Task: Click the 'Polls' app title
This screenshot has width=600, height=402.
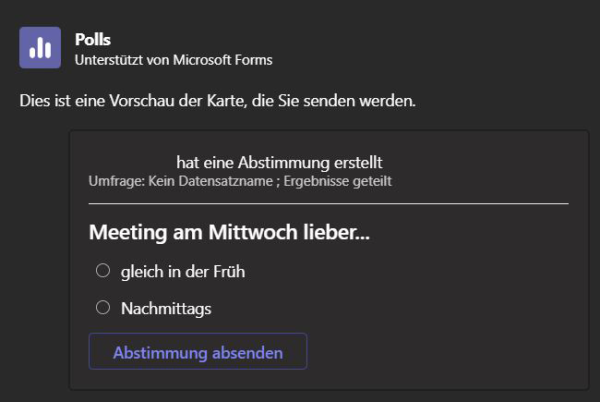Action: coord(93,39)
